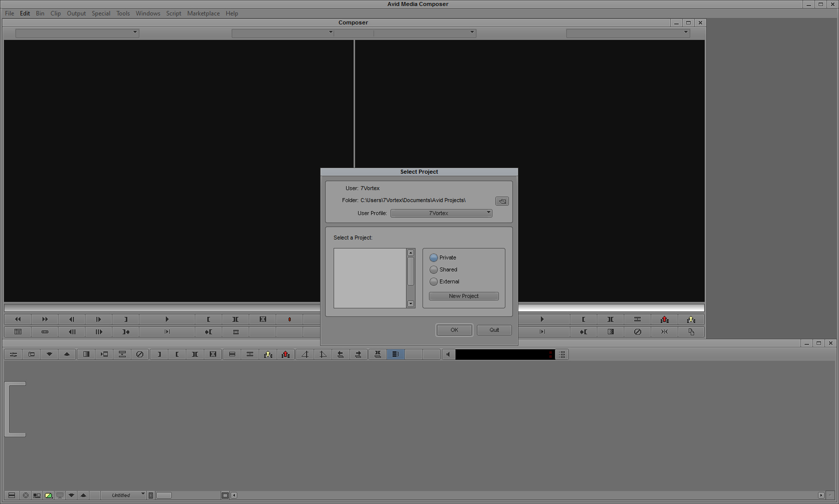
Task: Click the Quick Transition icon in the timeline toolbar
Action: click(86, 354)
